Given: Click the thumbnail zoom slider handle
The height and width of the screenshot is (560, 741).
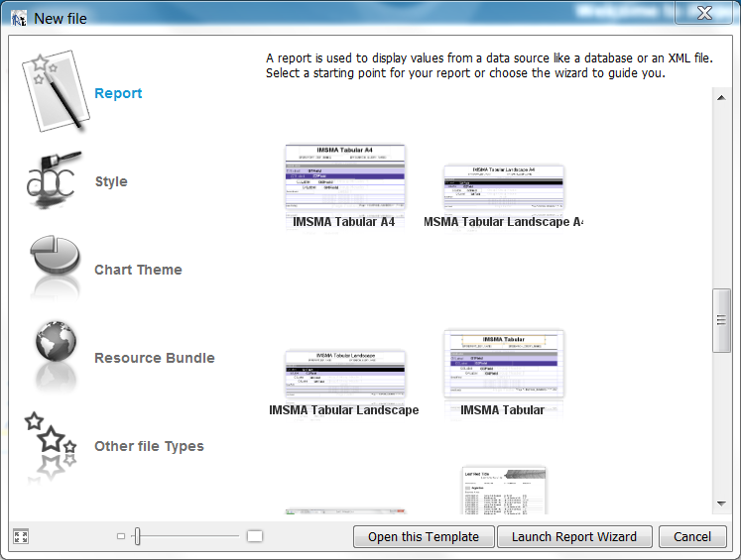Looking at the screenshot, I should [138, 536].
